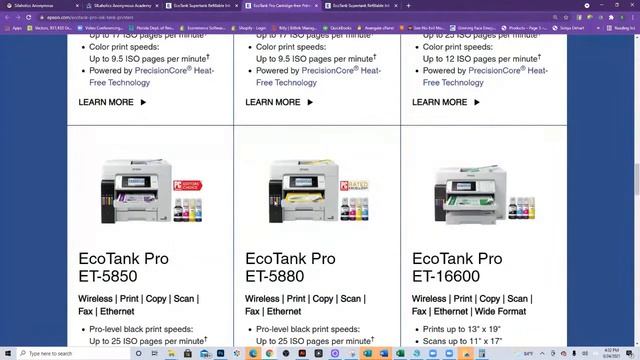Viewport: 640px width, 360px height.
Task: Open the Windows notification center
Action: coord(630,353)
